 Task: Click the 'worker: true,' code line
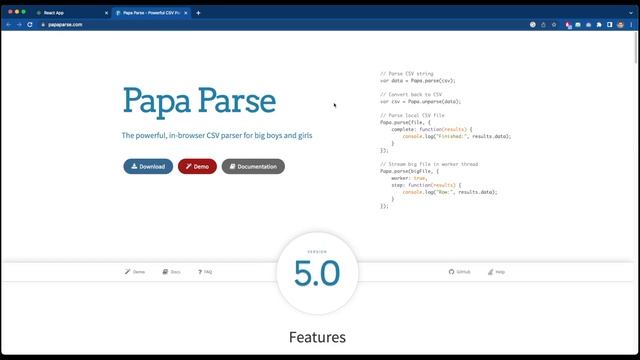tap(409, 178)
